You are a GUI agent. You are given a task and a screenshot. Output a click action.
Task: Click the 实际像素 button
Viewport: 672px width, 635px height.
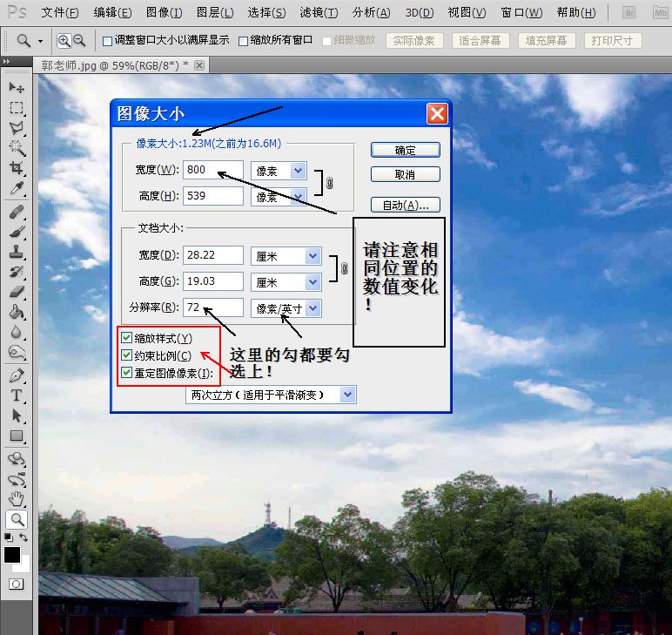414,41
